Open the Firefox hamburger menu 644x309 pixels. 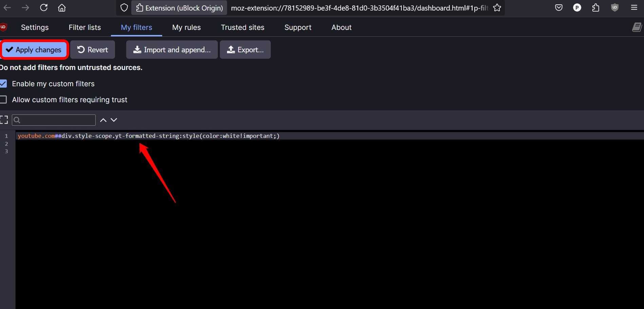[x=634, y=7]
